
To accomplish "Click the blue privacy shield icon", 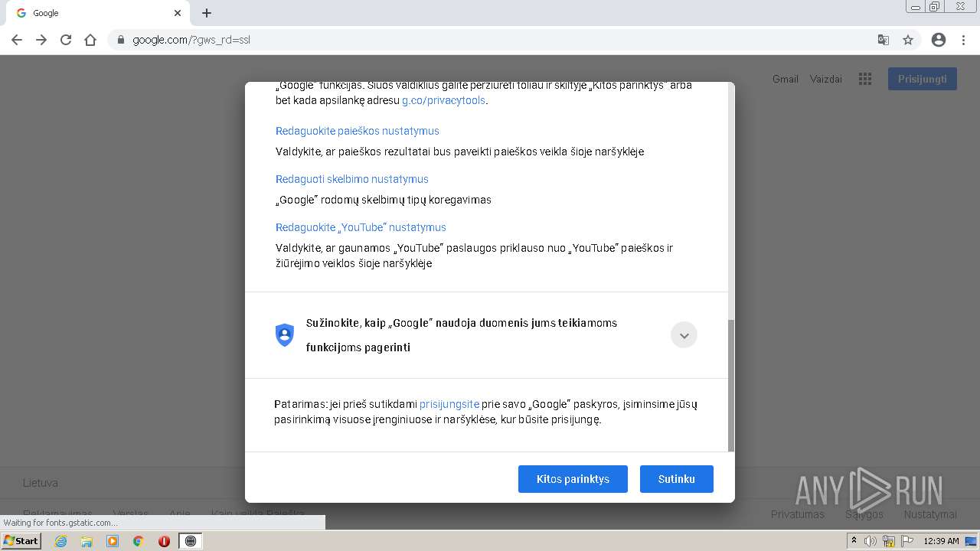I will 285,335.
